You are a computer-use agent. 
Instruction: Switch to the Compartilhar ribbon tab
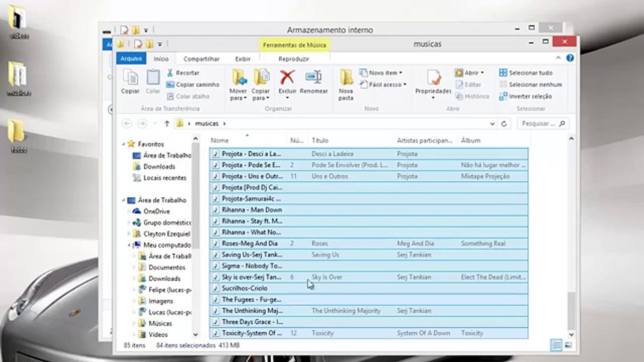coord(201,59)
